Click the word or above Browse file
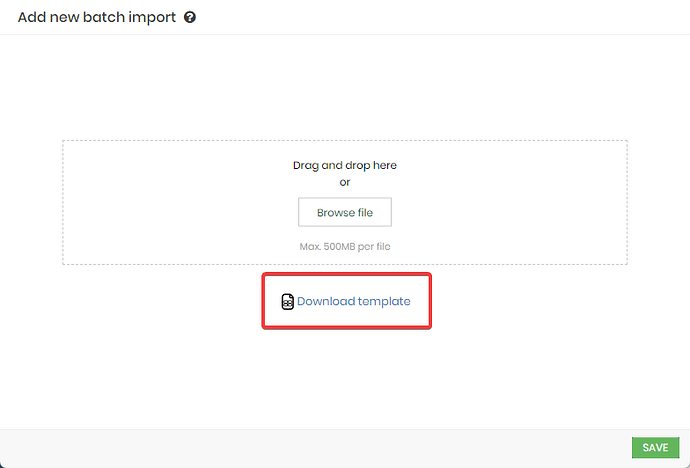Viewport: 690px width, 468px height. (345, 182)
